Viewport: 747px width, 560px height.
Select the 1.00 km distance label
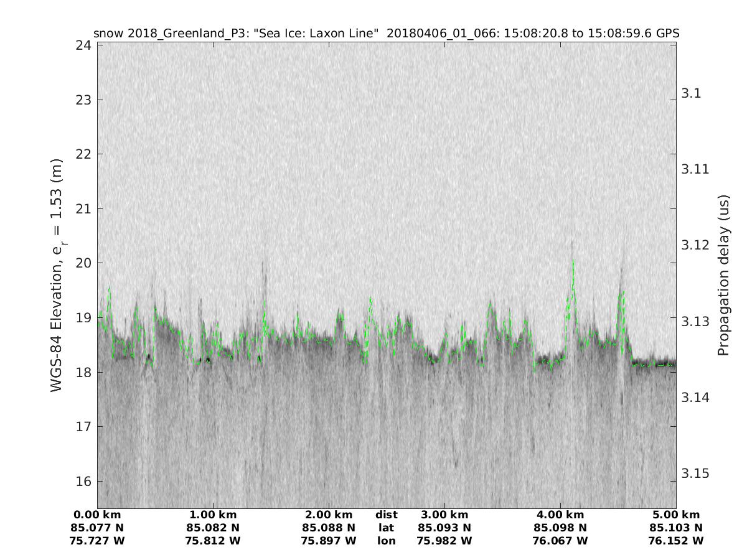click(213, 515)
